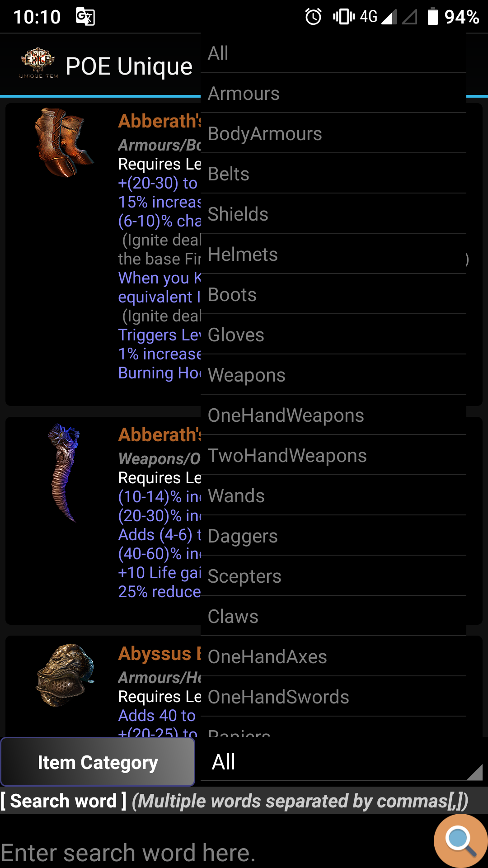This screenshot has width=488, height=868.
Task: Tap the alarm clock status icon
Action: (x=313, y=17)
